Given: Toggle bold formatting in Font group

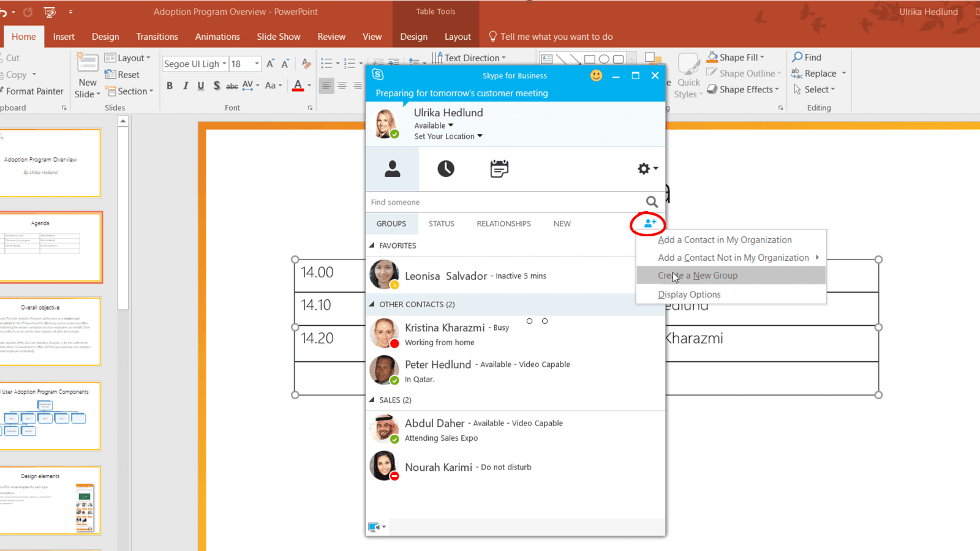Looking at the screenshot, I should (170, 86).
